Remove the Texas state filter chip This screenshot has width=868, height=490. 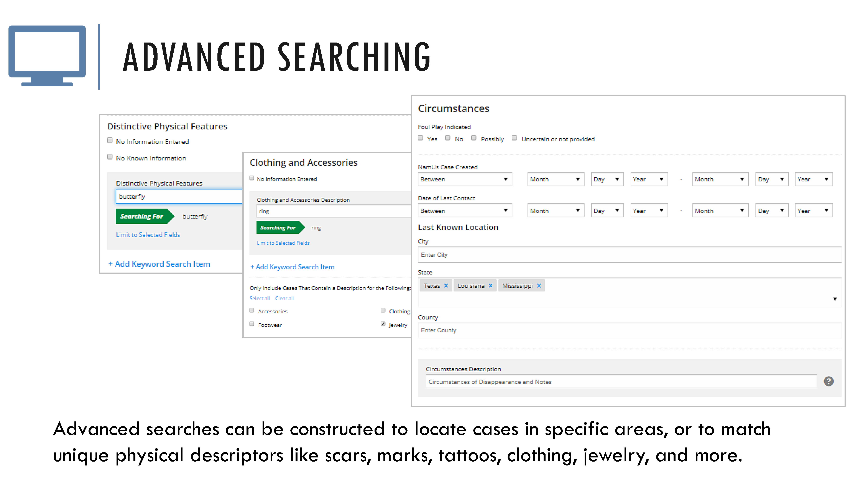[446, 285]
